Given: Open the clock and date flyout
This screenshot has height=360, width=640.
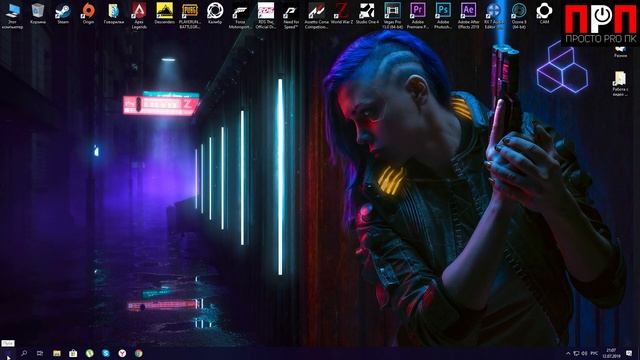Looking at the screenshot, I should point(611,353).
